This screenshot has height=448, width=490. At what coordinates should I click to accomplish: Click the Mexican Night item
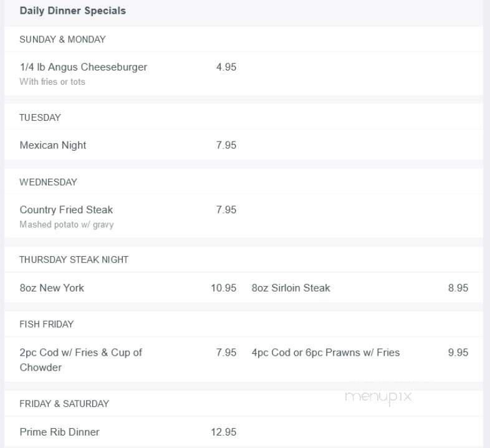click(x=53, y=145)
